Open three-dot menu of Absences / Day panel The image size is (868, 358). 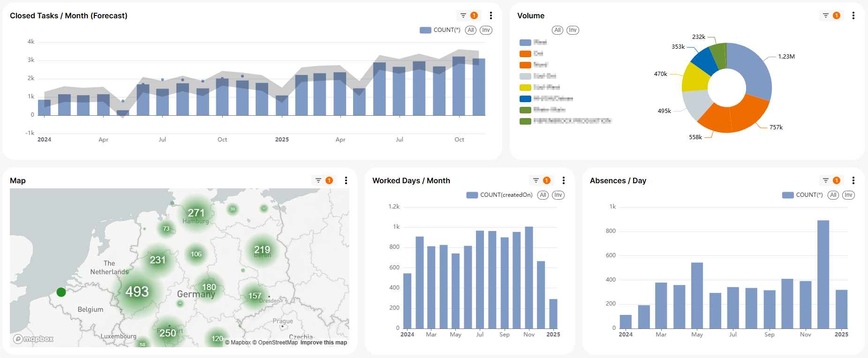pyautogui.click(x=853, y=180)
